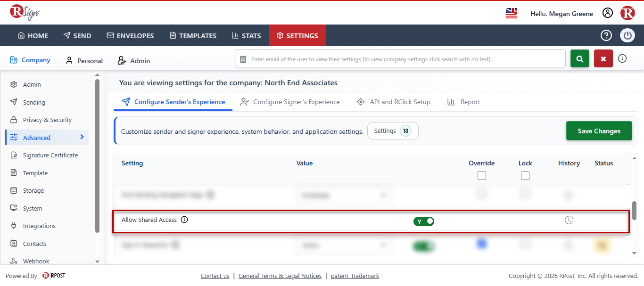Viewport: 644px width, 286px height.
Task: Expand the Advanced sidebar chevron
Action: 82,137
